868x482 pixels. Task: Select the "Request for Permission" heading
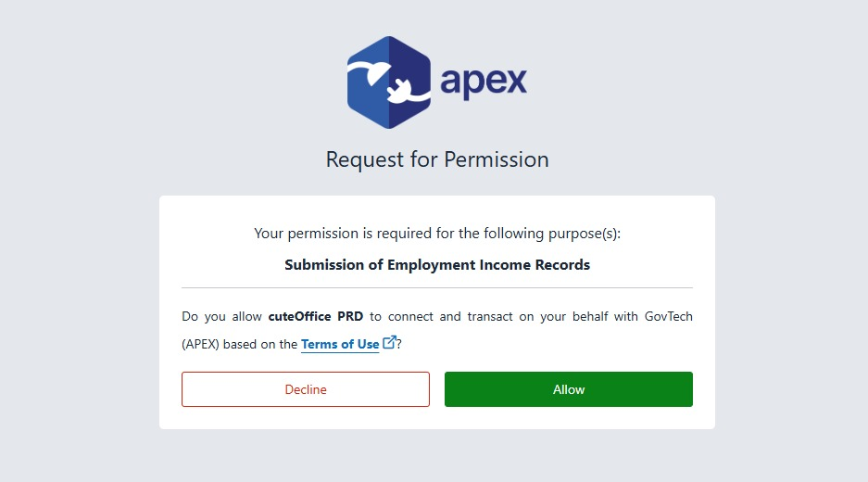(437, 159)
